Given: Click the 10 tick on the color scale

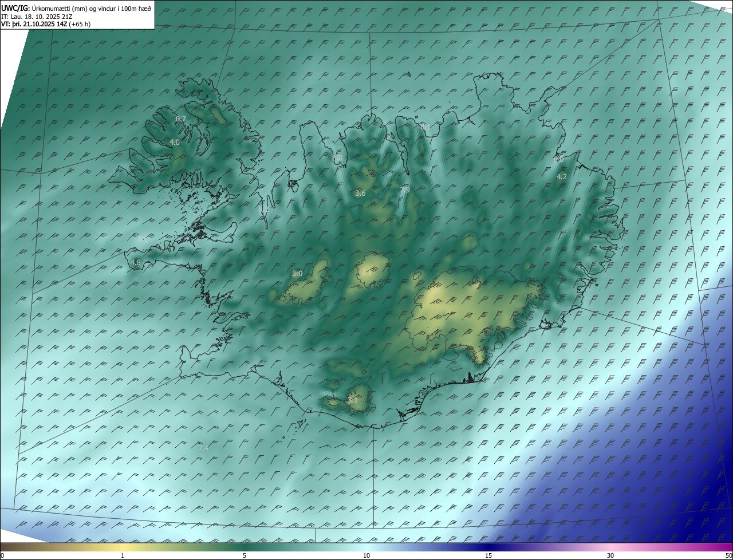Looking at the screenshot, I should 366,556.
